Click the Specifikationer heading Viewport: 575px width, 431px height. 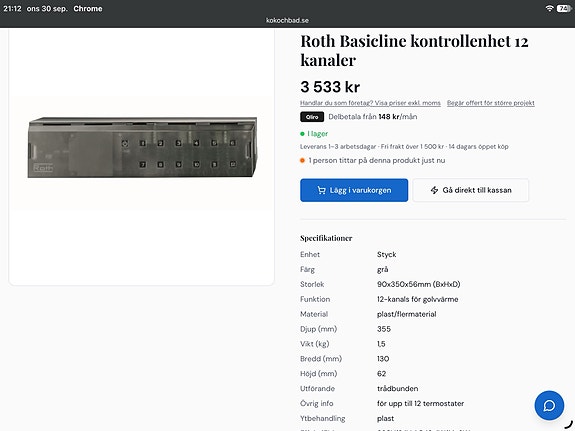click(326, 238)
